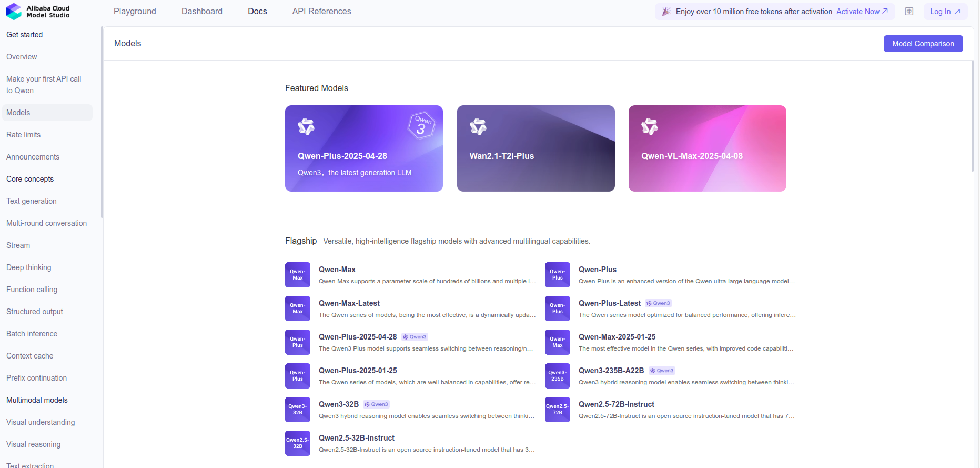Click the Qwen3-32B model title
980x468 pixels.
click(339, 404)
